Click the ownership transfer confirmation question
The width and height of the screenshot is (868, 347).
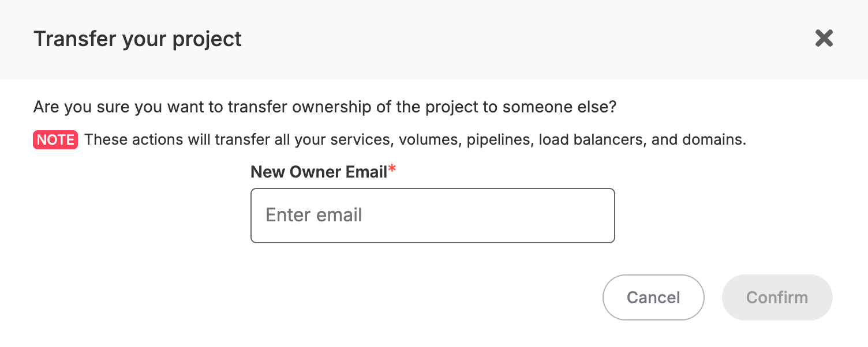pyautogui.click(x=325, y=108)
